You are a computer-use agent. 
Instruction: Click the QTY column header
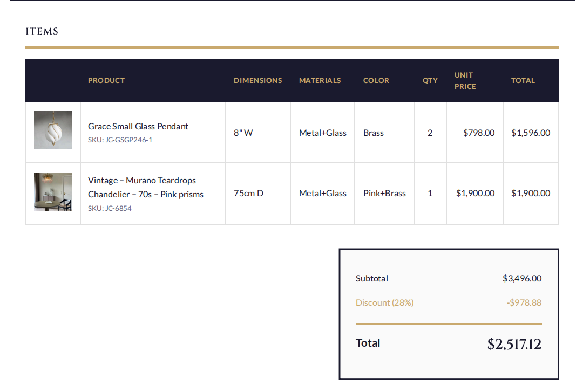point(430,81)
